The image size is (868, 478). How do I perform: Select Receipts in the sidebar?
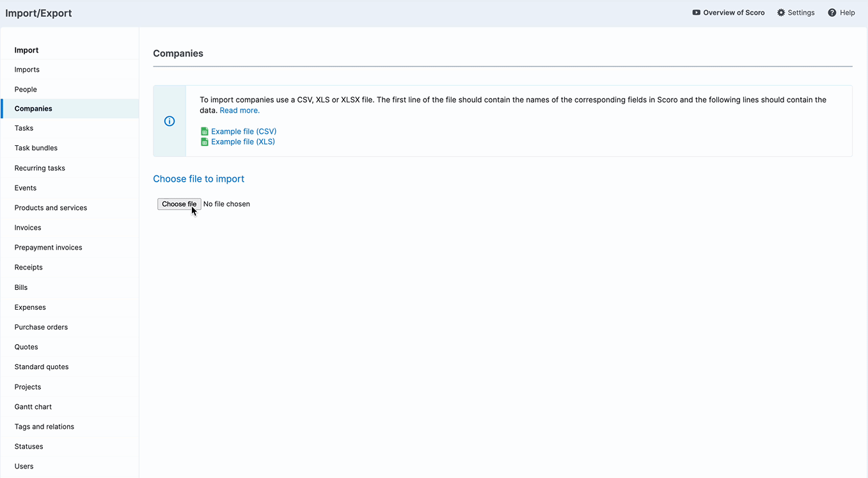pyautogui.click(x=70, y=267)
